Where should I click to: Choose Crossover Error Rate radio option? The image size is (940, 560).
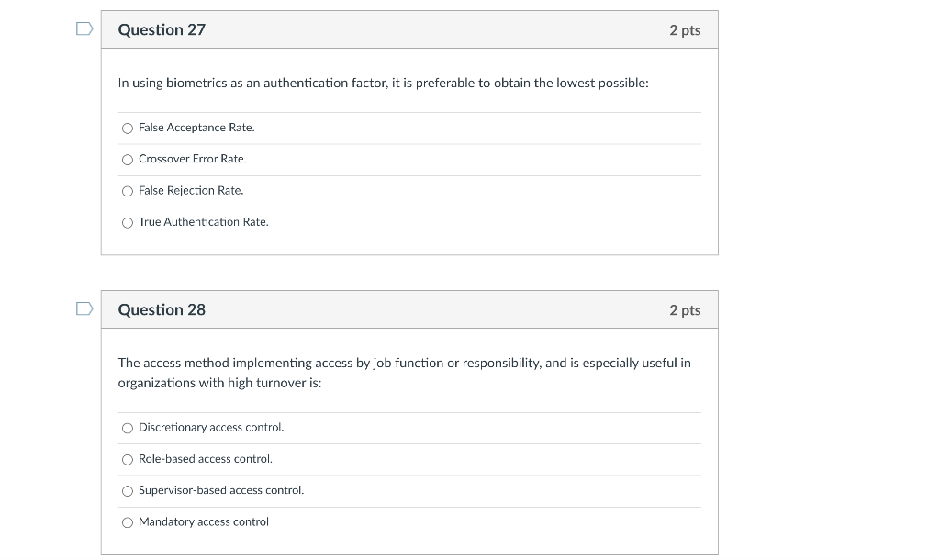pos(127,160)
